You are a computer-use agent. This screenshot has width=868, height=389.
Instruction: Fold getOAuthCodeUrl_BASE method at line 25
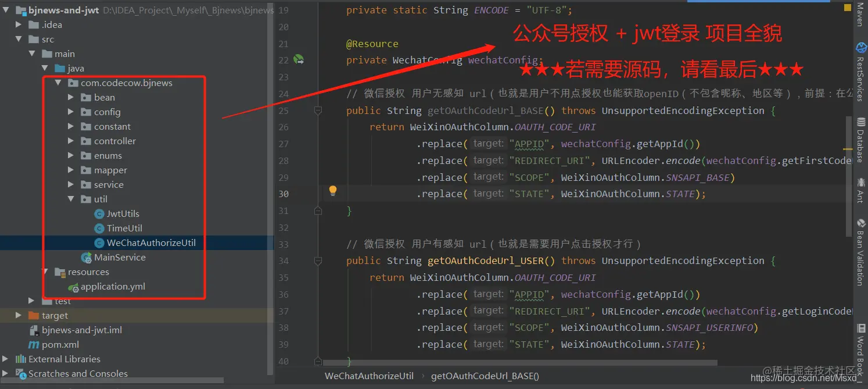pos(318,110)
